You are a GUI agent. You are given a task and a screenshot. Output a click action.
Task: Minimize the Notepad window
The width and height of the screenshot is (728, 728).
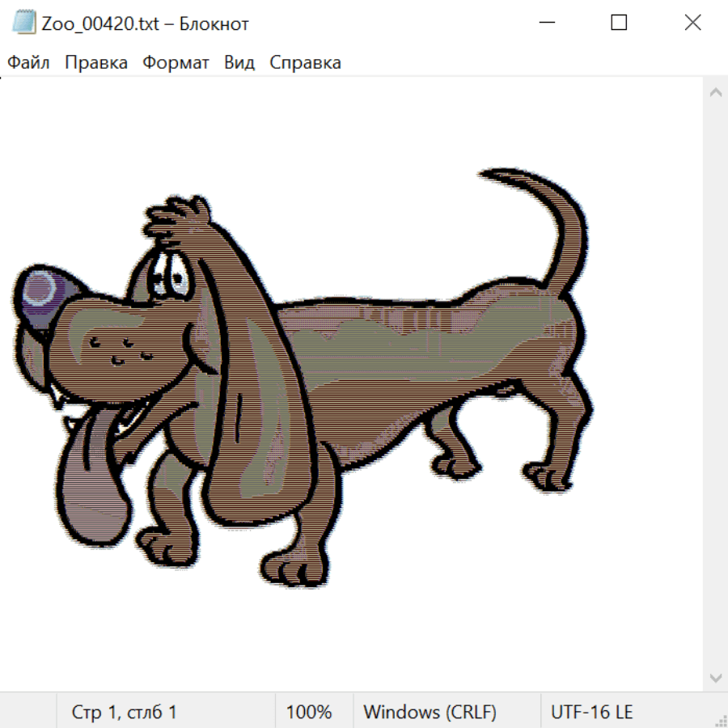point(544,23)
